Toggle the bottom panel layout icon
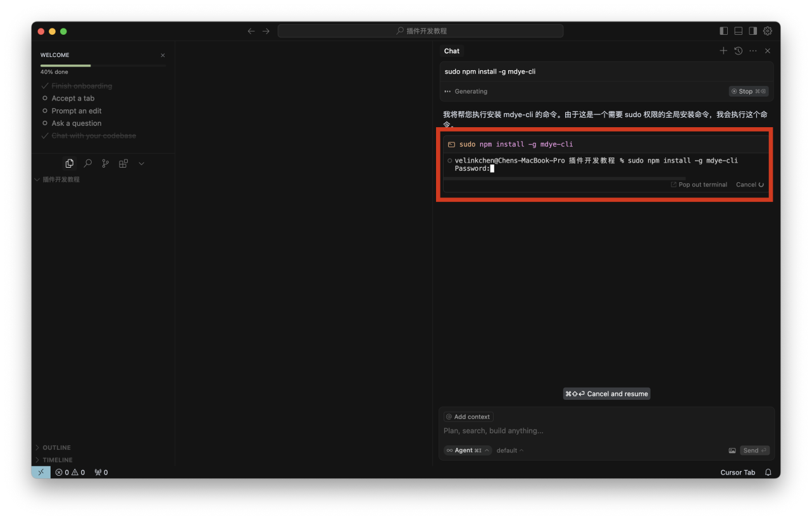The width and height of the screenshot is (812, 520). [x=739, y=31]
